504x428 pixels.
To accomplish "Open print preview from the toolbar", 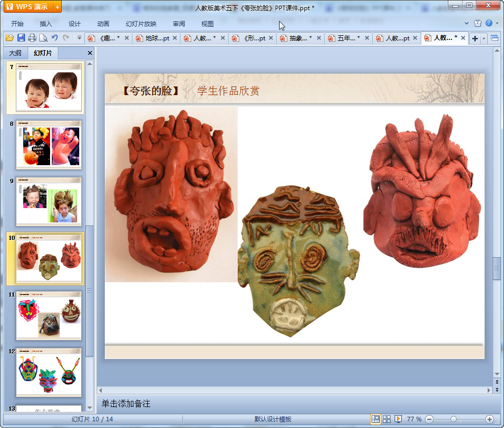I will tap(43, 38).
